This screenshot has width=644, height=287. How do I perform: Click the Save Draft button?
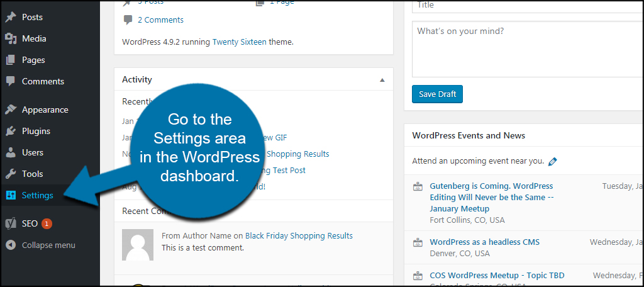pos(438,94)
